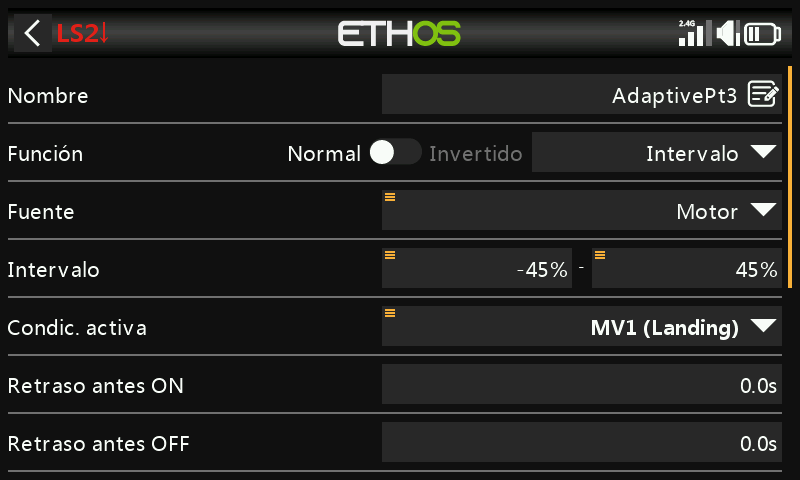Open the Intervalo function dropdown
The image size is (800, 480).
pos(657,152)
